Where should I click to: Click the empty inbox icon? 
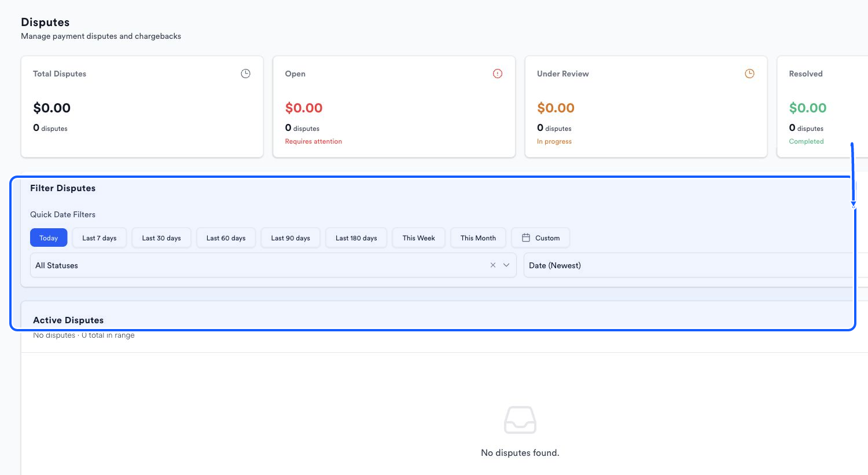tap(520, 420)
